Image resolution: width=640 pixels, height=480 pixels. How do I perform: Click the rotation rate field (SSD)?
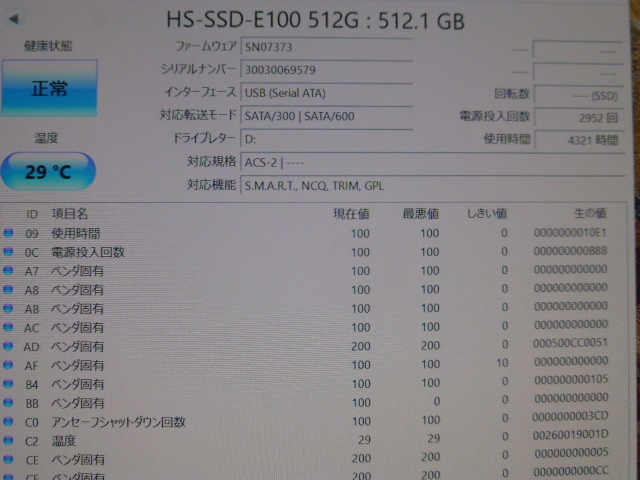click(579, 96)
